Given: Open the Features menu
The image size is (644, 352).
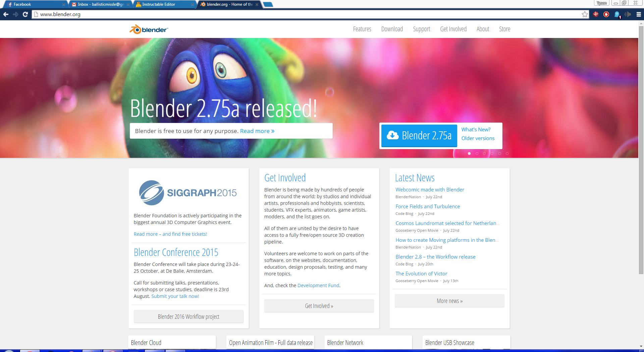Looking at the screenshot, I should tap(362, 29).
